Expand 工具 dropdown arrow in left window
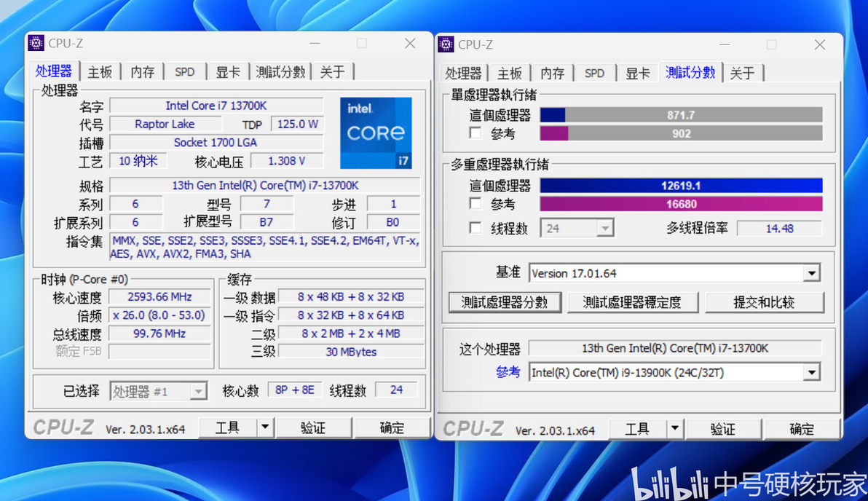The height and width of the screenshot is (501, 868). pos(265,427)
